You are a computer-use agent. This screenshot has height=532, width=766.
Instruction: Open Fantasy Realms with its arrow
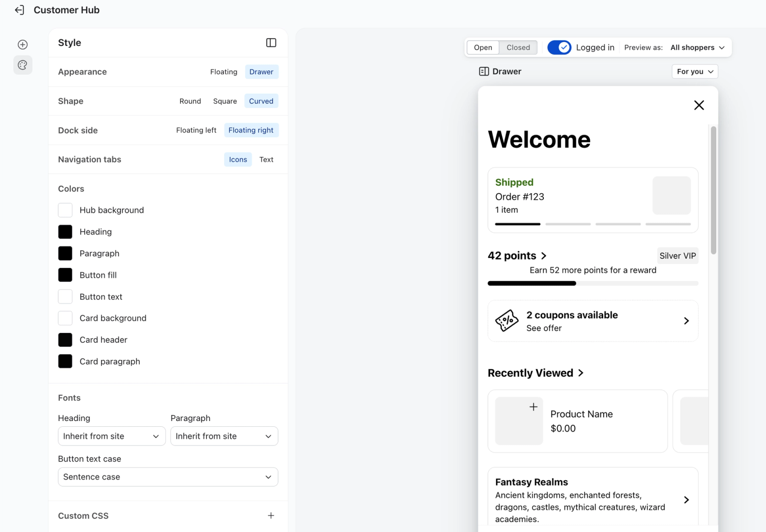686,500
